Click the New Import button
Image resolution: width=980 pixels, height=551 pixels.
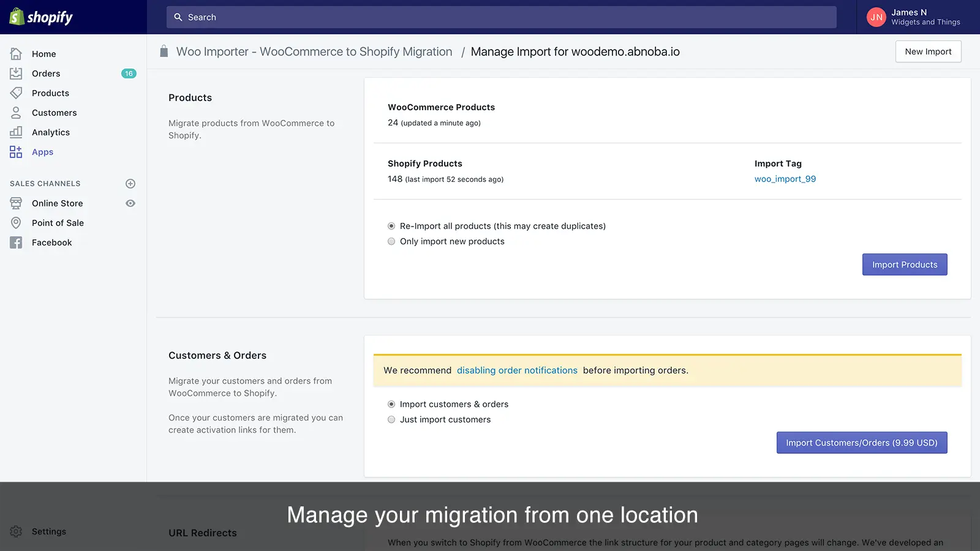(x=928, y=51)
